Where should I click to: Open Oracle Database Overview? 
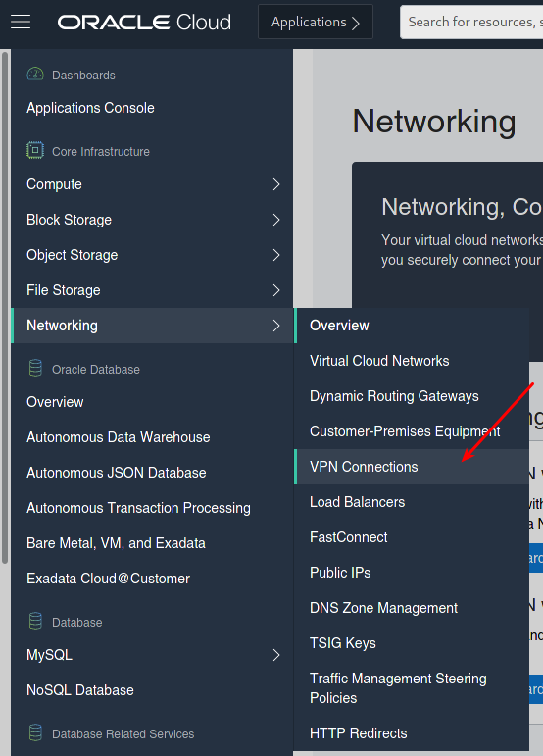(x=55, y=402)
